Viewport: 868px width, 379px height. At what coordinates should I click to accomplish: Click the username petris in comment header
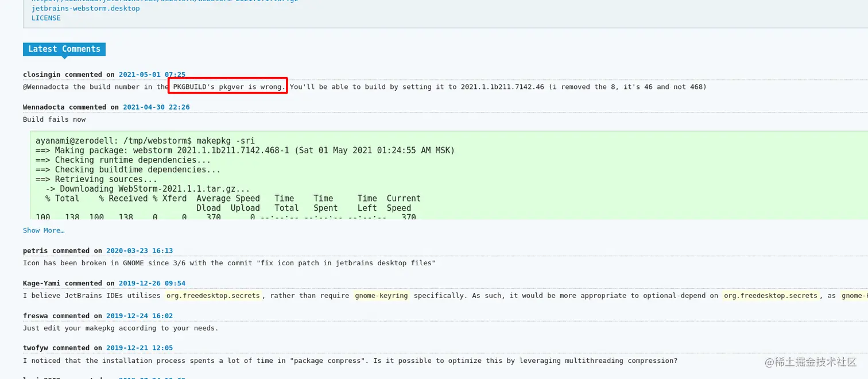(36, 251)
